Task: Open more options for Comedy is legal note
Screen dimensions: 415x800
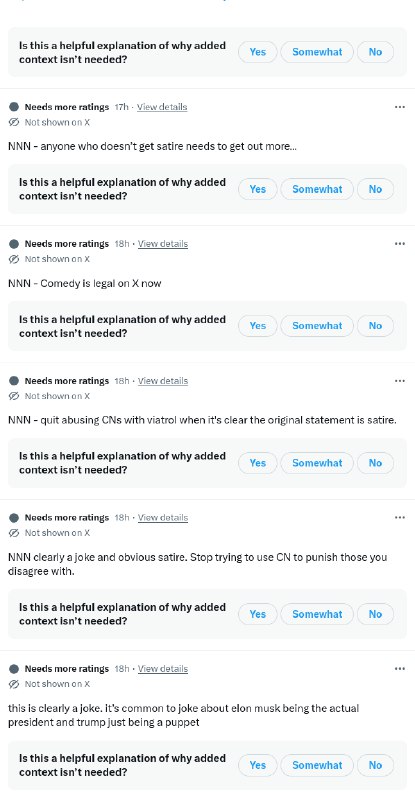Action: point(400,244)
